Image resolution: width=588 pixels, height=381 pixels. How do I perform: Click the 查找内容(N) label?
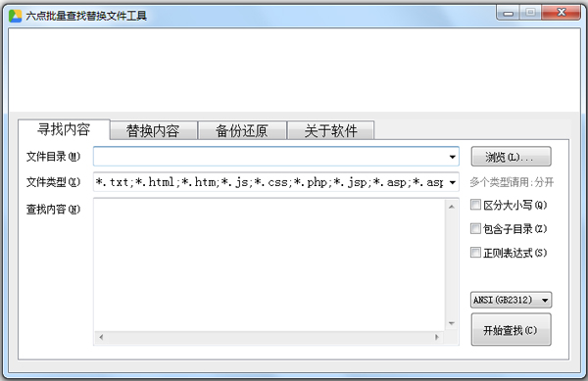point(53,210)
